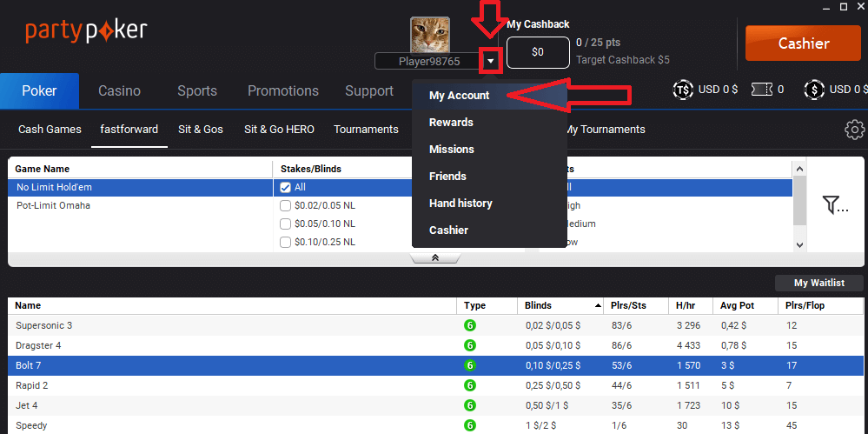Check the $0.02/0.05 NL stakes box

tap(286, 205)
